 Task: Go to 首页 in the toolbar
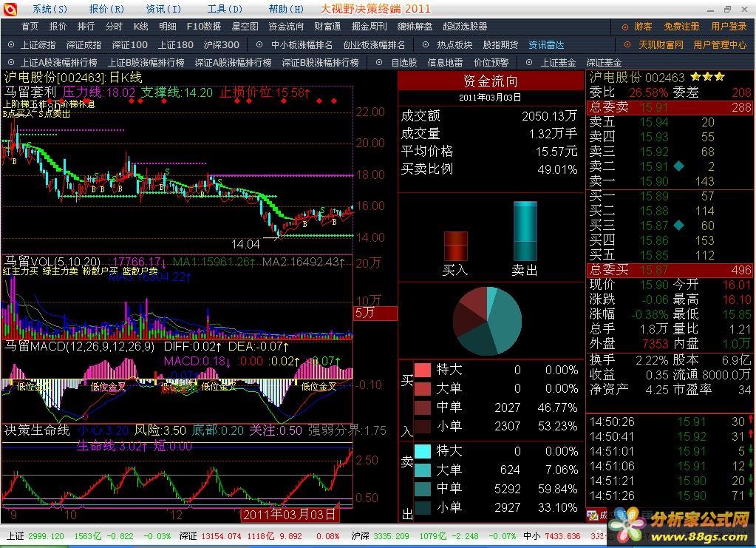pos(30,27)
